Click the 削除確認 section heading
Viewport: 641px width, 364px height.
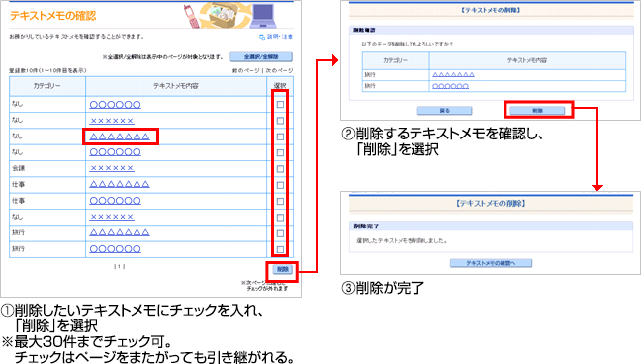pos(364,31)
